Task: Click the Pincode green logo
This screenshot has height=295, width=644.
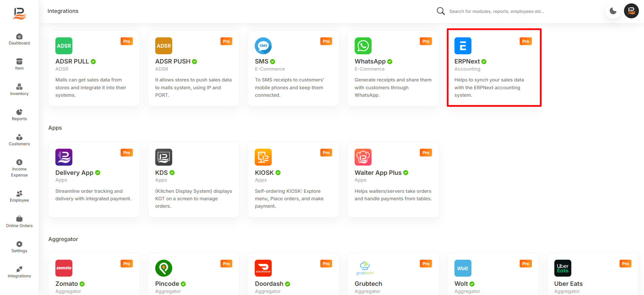Action: pos(164,268)
